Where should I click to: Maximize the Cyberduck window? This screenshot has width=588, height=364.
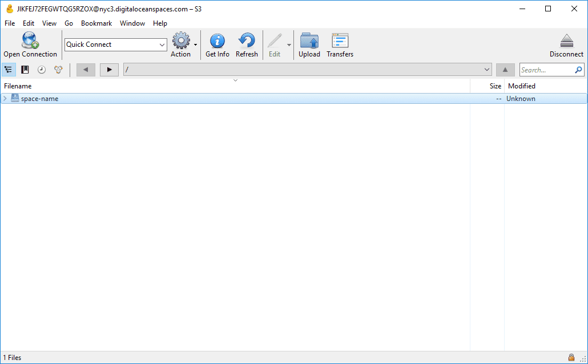pyautogui.click(x=548, y=9)
